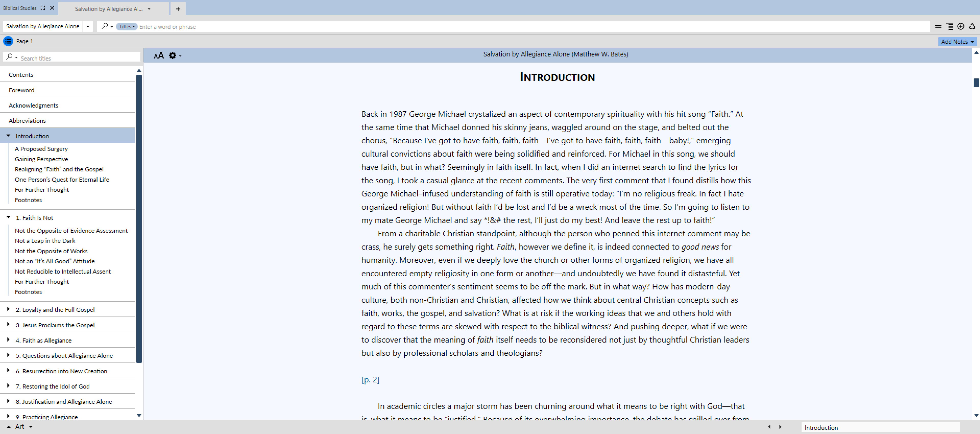Go to Not the Opposite of Works
The height and width of the screenshot is (434, 980).
(51, 251)
